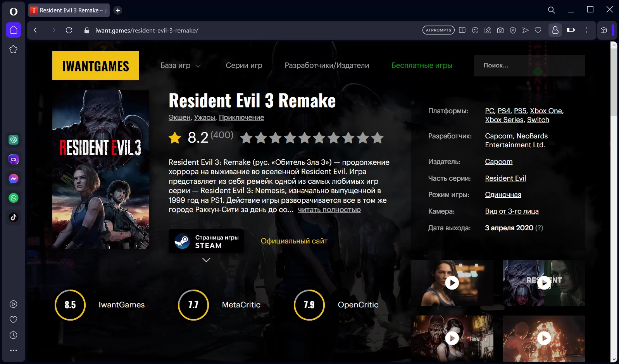The image size is (619, 364).
Task: Rate the game with the last gray star
Action: (x=378, y=138)
